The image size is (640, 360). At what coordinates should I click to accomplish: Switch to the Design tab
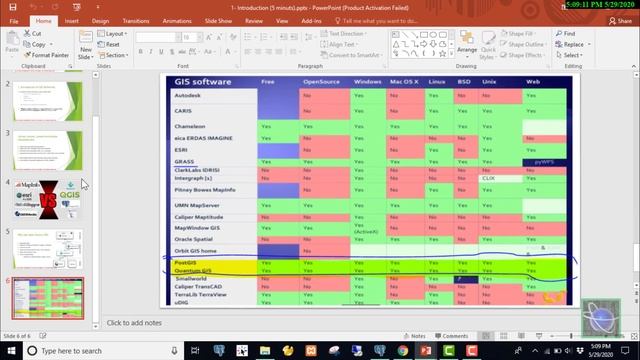click(100, 21)
